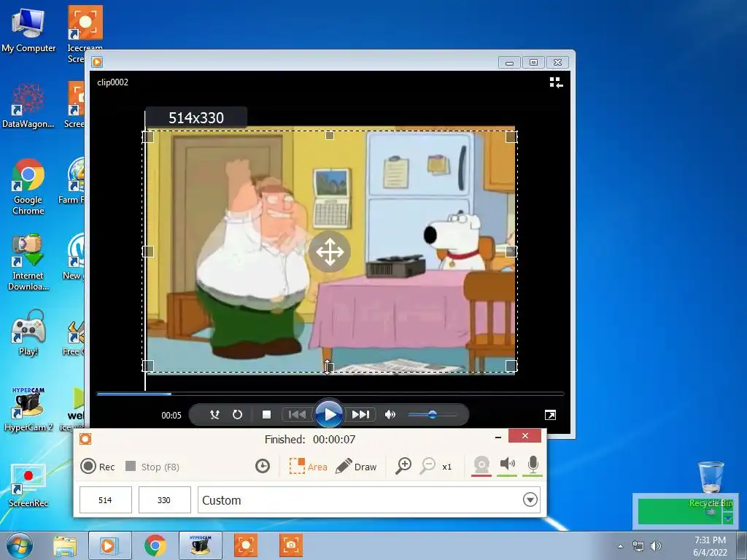Switch the media player to full screen
747x560 pixels.
[x=550, y=415]
